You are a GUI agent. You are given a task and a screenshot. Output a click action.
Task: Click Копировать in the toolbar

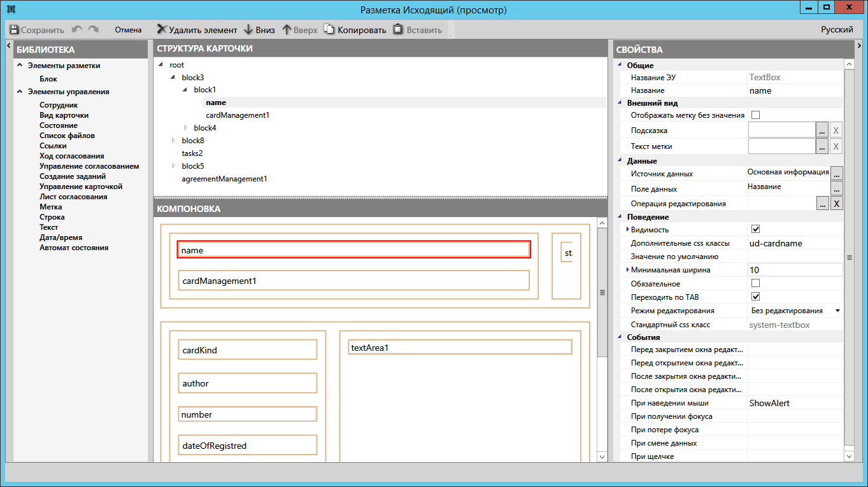coord(355,30)
